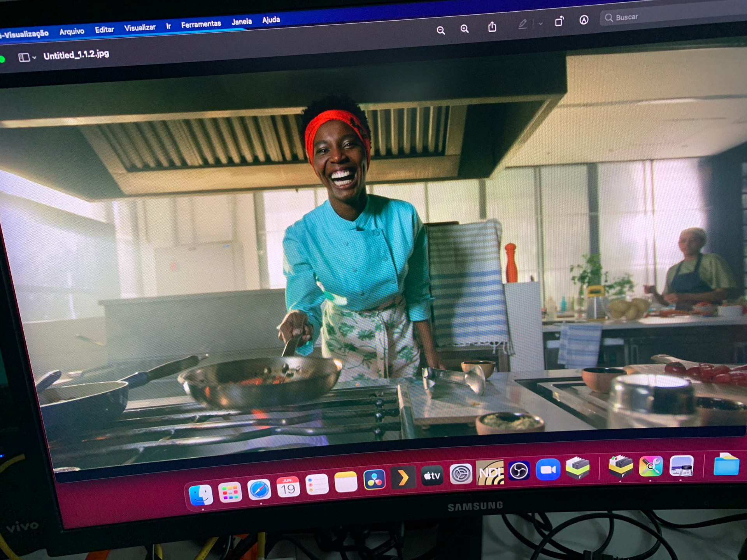The width and height of the screenshot is (747, 560).
Task: Rotate the image with rotate icon
Action: (559, 21)
